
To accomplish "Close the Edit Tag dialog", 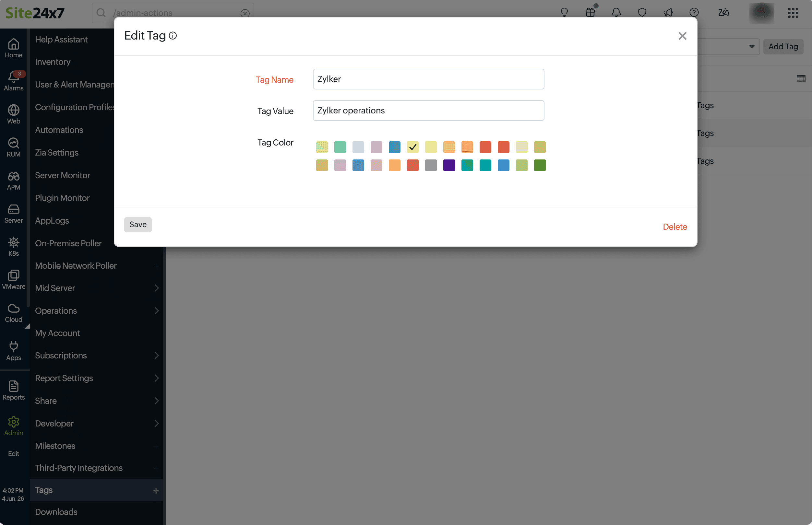I will (x=682, y=36).
